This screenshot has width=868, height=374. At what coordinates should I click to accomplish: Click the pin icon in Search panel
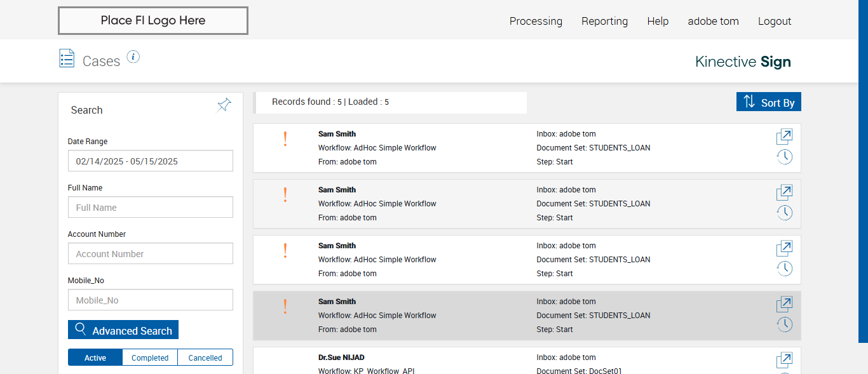click(x=224, y=105)
